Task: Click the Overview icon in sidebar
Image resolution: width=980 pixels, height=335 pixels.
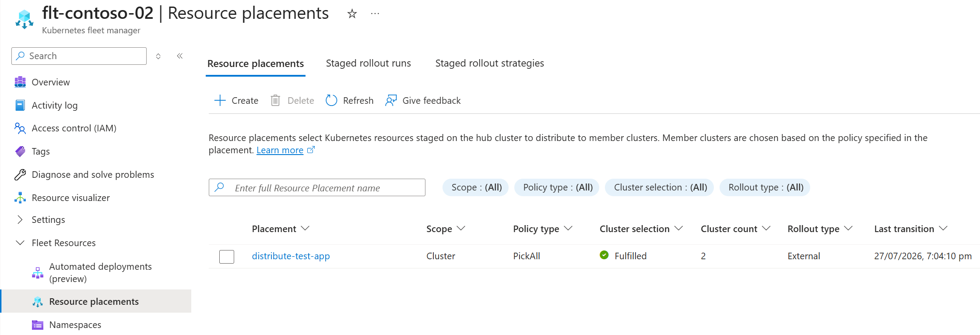Action: coord(20,82)
